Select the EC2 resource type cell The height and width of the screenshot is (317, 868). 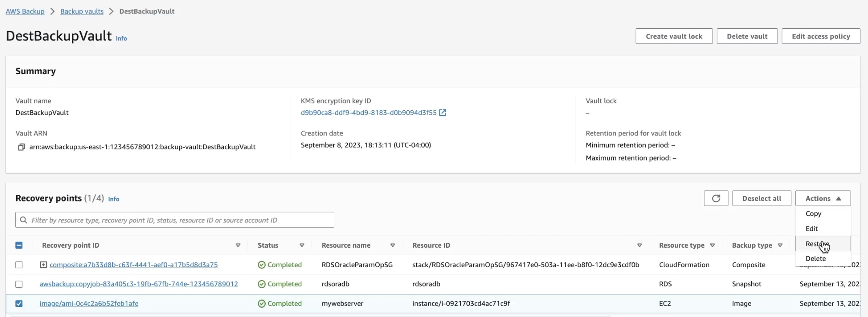click(x=665, y=304)
